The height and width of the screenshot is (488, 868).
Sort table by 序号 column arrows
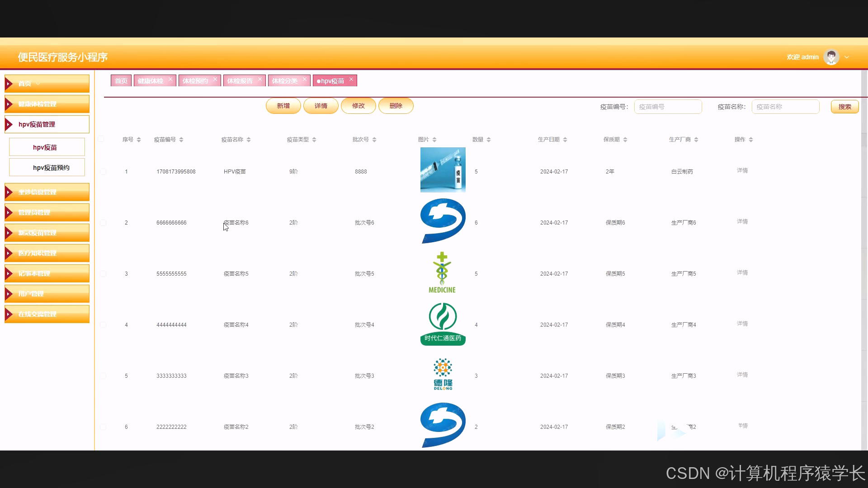pyautogui.click(x=139, y=140)
